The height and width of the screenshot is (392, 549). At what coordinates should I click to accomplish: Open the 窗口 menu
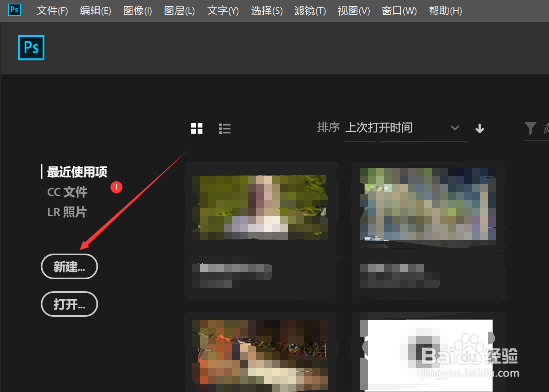(399, 11)
